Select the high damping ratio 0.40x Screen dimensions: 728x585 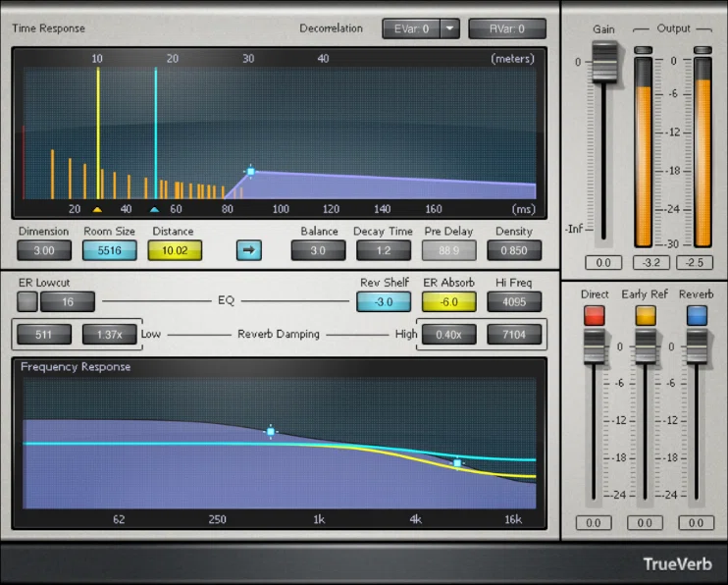pyautogui.click(x=449, y=334)
